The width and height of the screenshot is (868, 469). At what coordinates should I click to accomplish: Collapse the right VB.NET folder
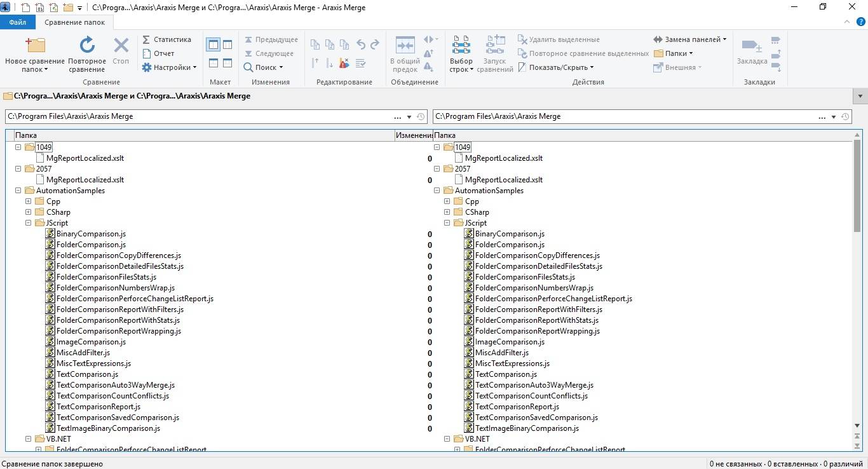pyautogui.click(x=447, y=439)
